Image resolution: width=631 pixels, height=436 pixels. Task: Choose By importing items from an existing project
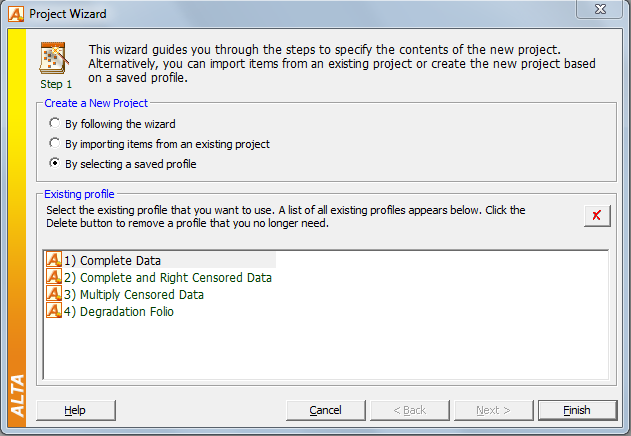(54, 143)
